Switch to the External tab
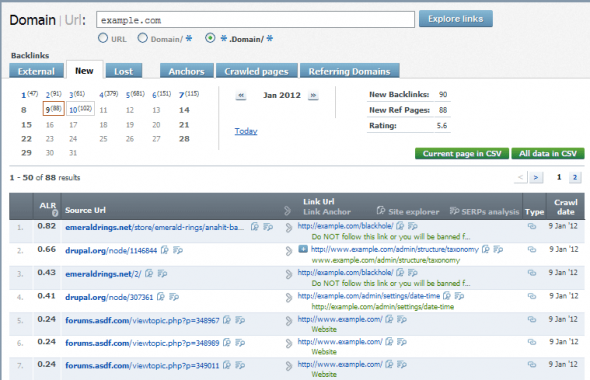590x380 pixels. 36,71
